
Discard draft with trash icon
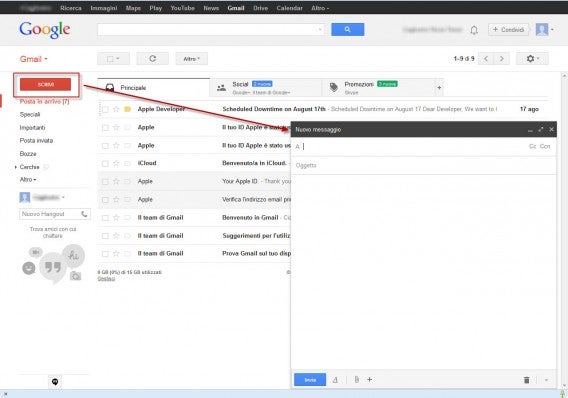pos(526,380)
